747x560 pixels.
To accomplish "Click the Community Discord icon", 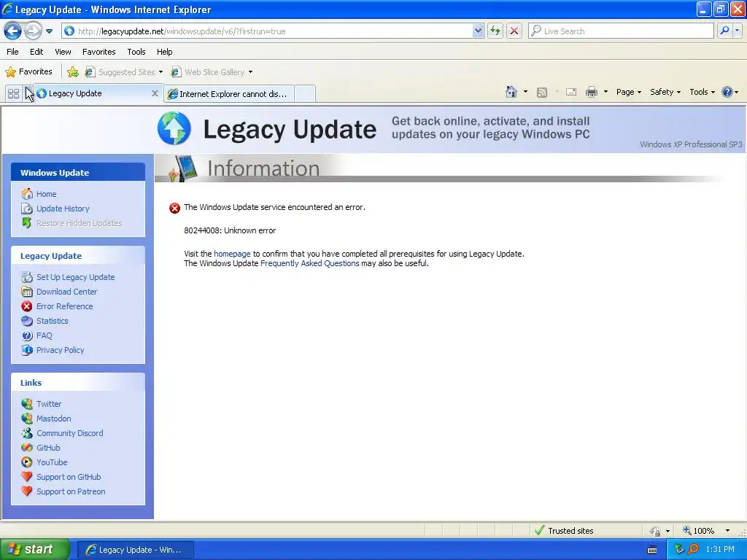I will (27, 433).
